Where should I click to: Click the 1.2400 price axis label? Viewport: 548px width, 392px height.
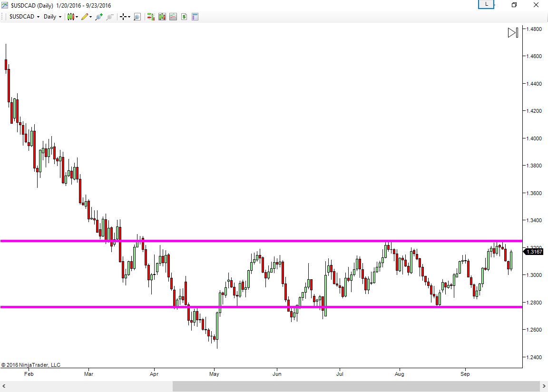click(534, 357)
